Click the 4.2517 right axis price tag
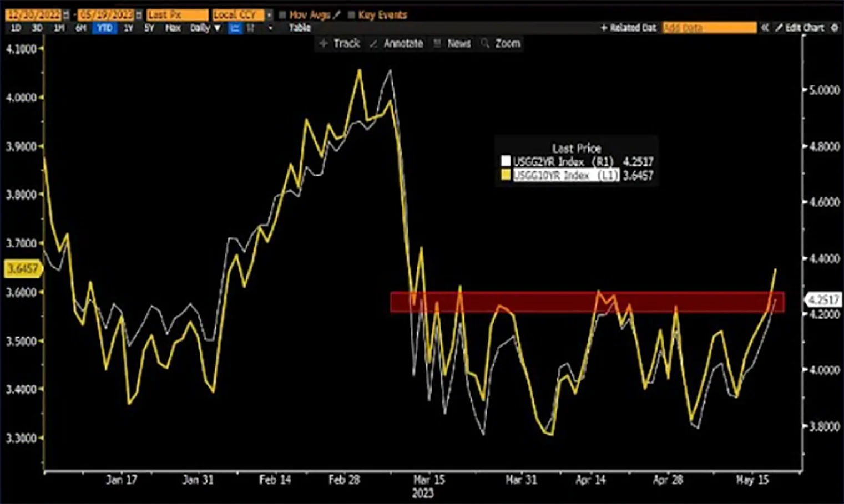This screenshot has width=844, height=504. [x=823, y=300]
